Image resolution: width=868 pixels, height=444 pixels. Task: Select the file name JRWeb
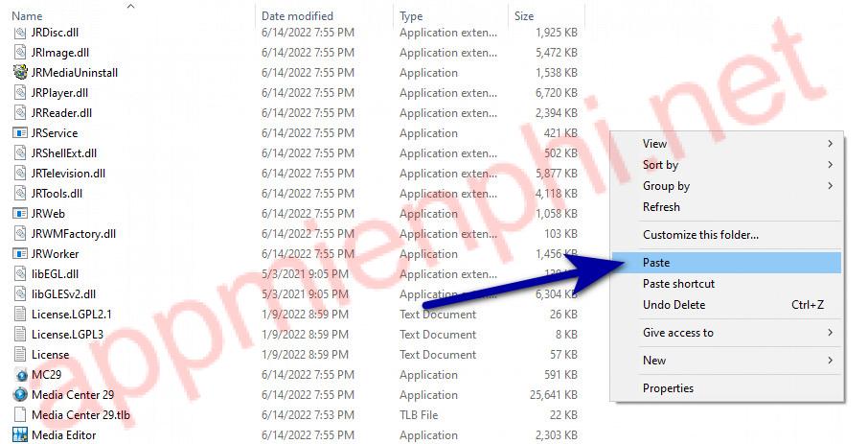point(48,214)
